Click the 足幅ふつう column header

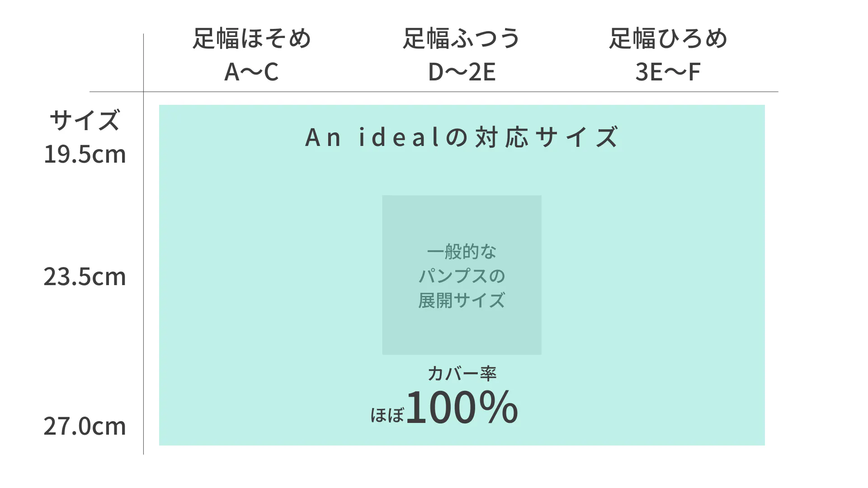coord(462,38)
